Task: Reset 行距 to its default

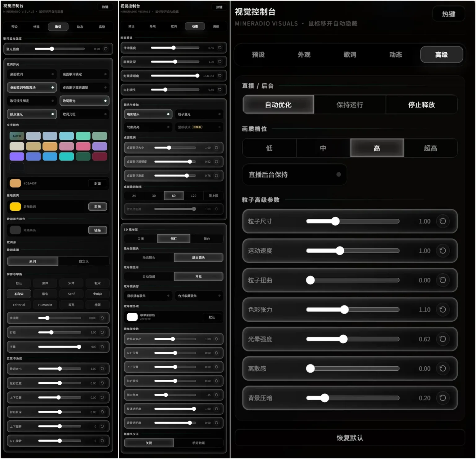Action: (102, 332)
